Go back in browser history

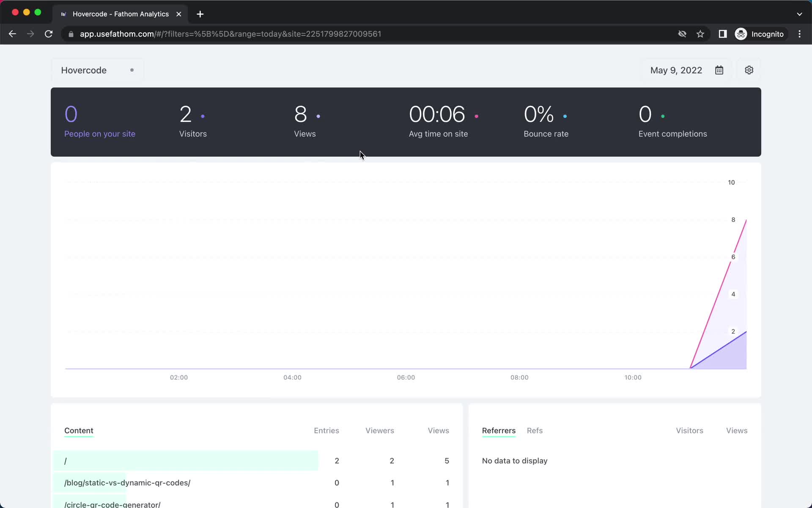click(x=12, y=34)
